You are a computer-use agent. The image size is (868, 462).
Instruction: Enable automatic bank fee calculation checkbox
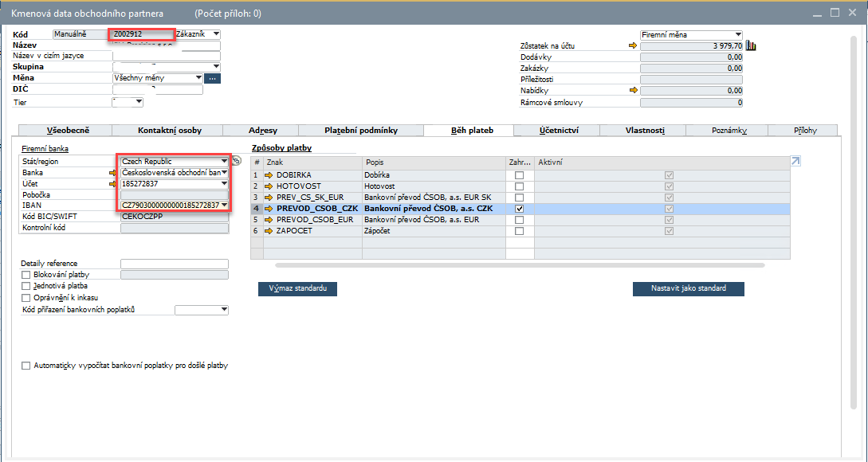pyautogui.click(x=26, y=366)
